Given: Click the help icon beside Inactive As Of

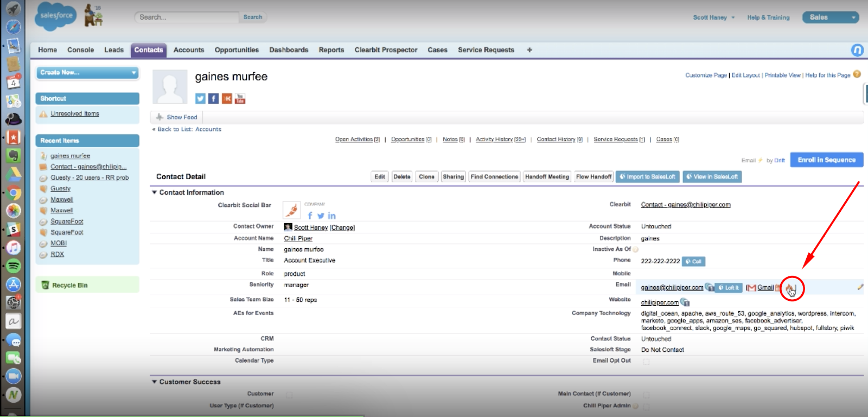Looking at the screenshot, I should 635,249.
